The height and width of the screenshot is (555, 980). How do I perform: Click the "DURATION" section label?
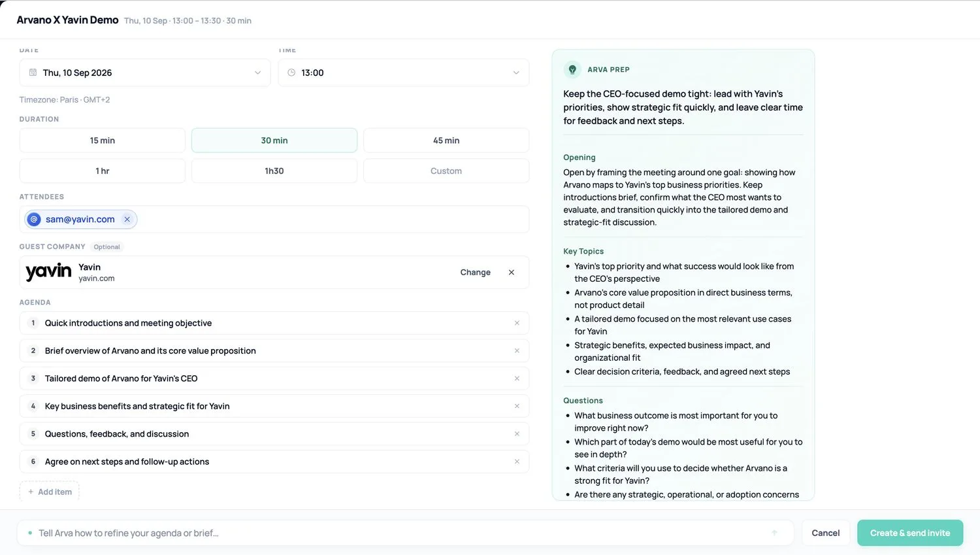pos(39,120)
